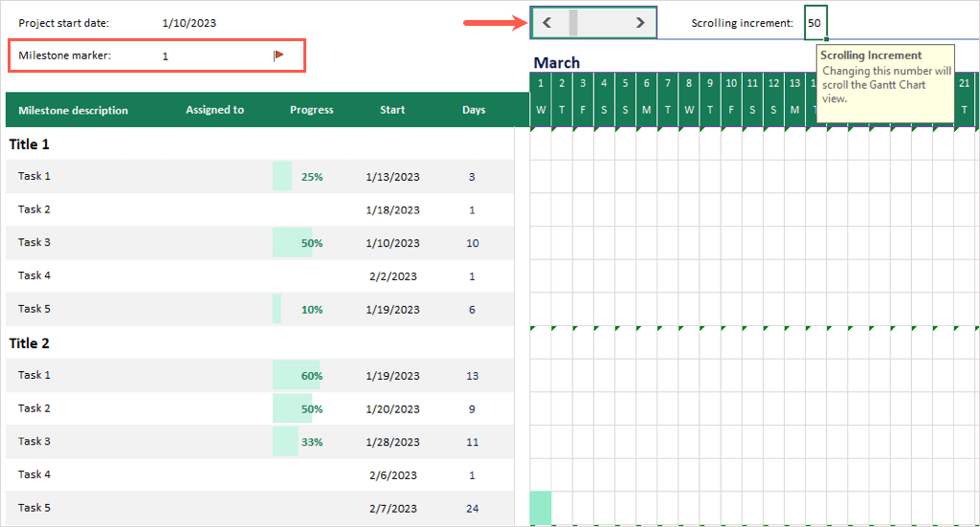Select the Title 1 section heading

(x=30, y=144)
